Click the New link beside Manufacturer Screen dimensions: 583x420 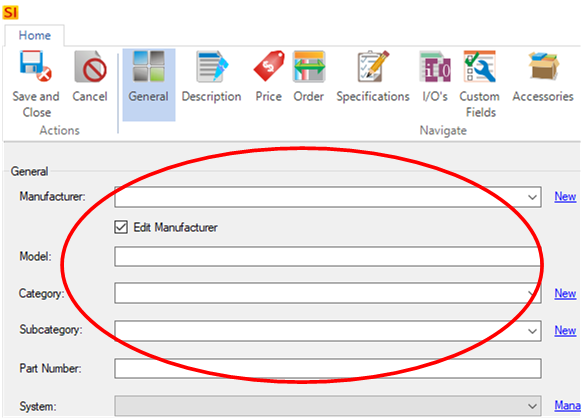[565, 196]
